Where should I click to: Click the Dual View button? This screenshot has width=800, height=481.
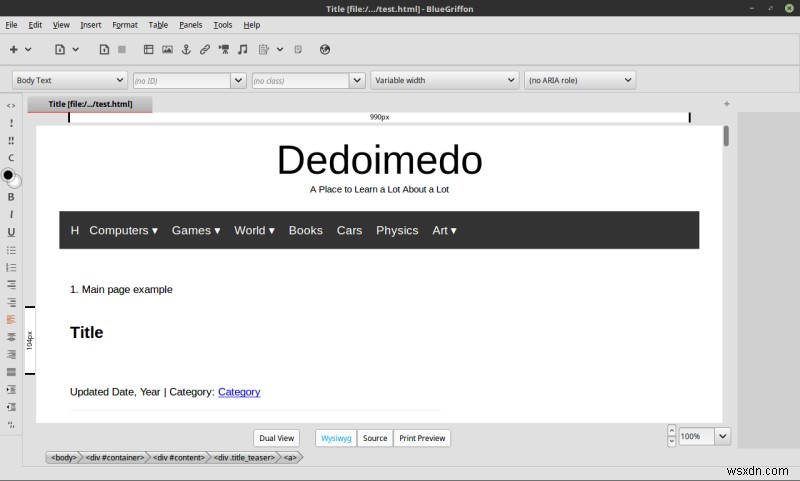pos(276,438)
